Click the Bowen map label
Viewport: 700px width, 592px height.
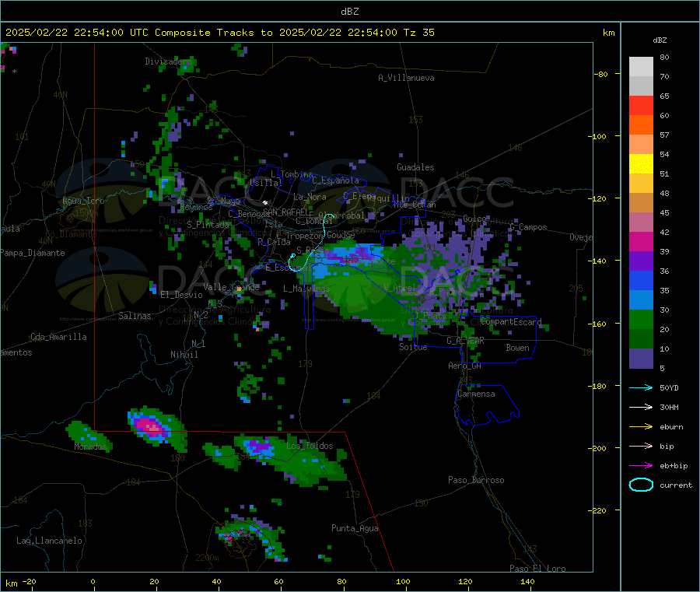(517, 348)
